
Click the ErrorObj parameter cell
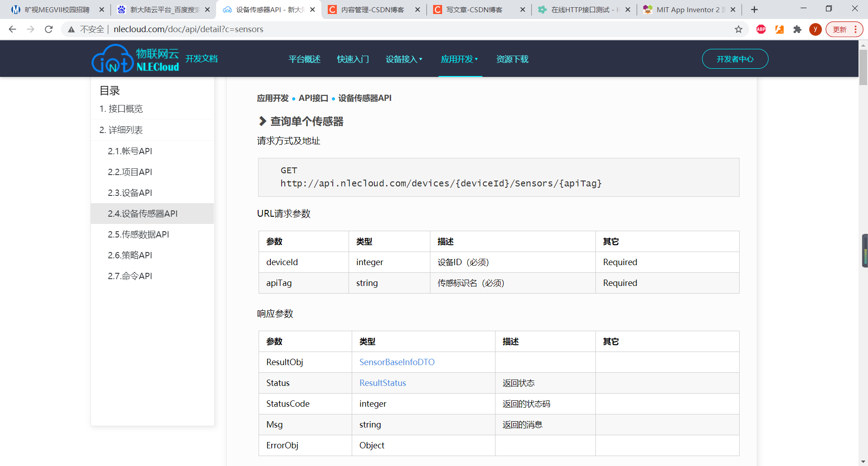click(306, 446)
